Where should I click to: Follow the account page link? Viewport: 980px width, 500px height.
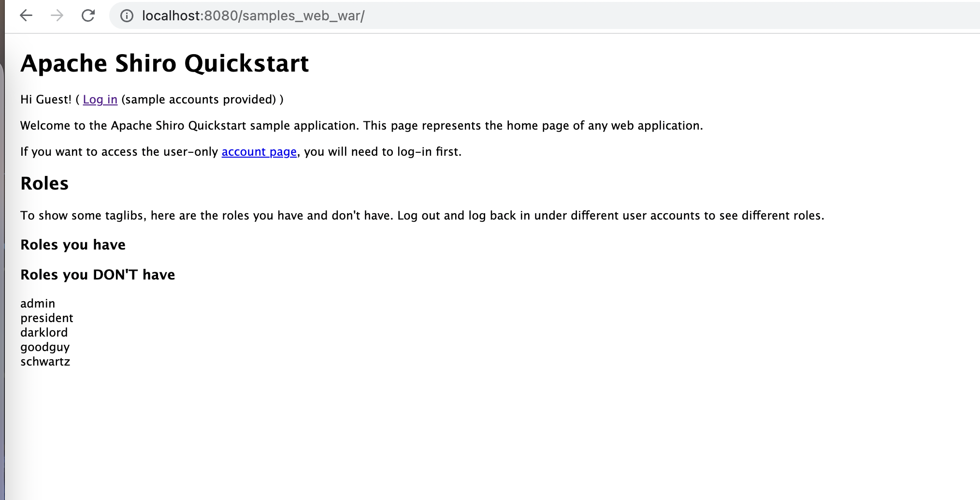[x=259, y=152]
